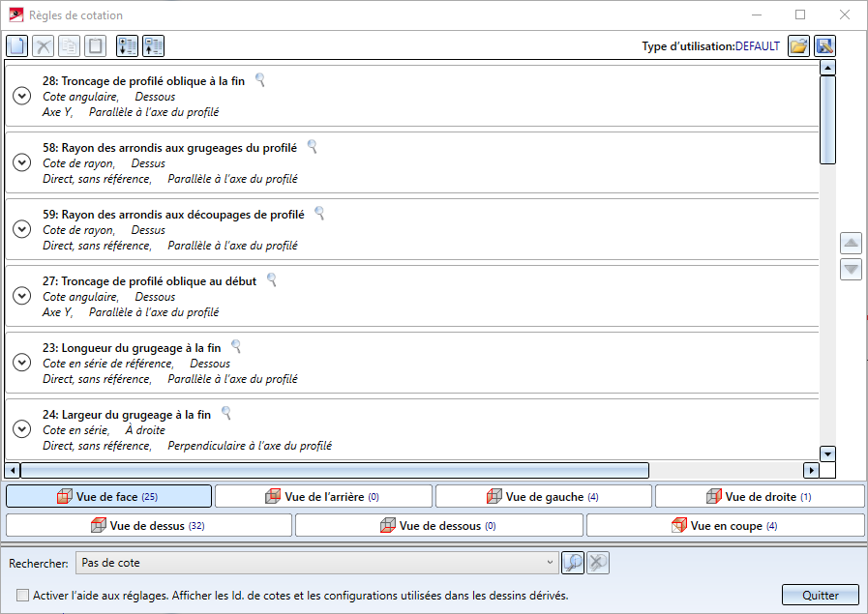Minimize the Règles de cotation window
This screenshot has height=614, width=868.
click(x=757, y=15)
